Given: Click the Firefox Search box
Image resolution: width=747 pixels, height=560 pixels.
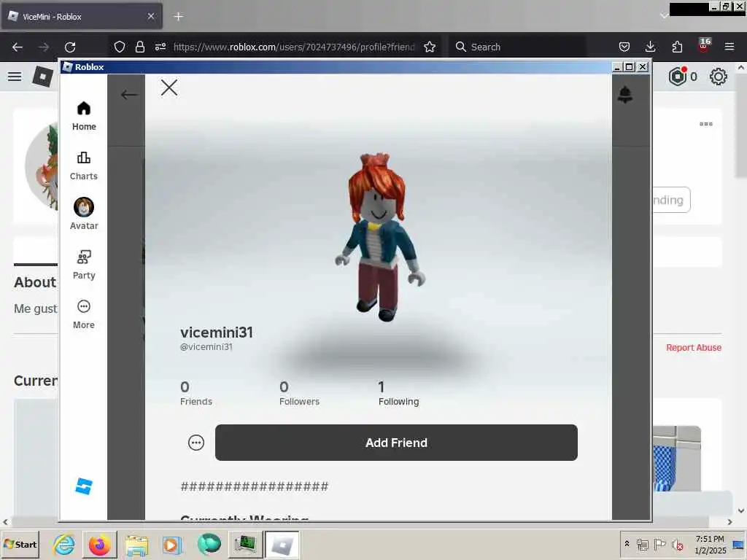Looking at the screenshot, I should tap(518, 47).
